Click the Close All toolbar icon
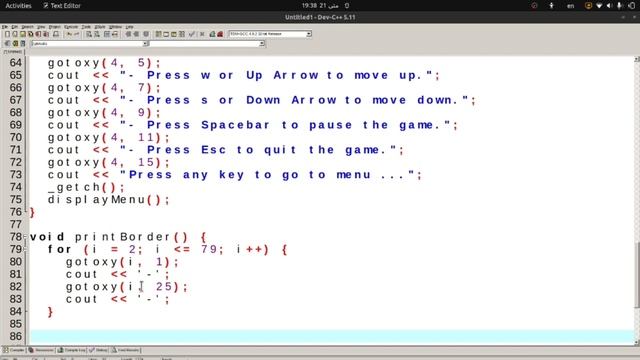Image resolution: width=640 pixels, height=360 pixels. 46,34
